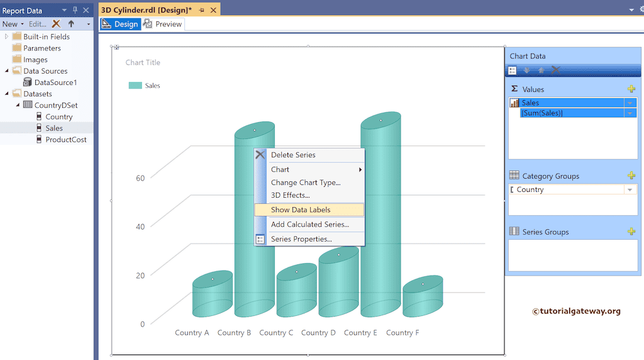Screen dimensions: 644x360
Task: Open Report Data toolbar overflow arrow
Action: coord(88,25)
